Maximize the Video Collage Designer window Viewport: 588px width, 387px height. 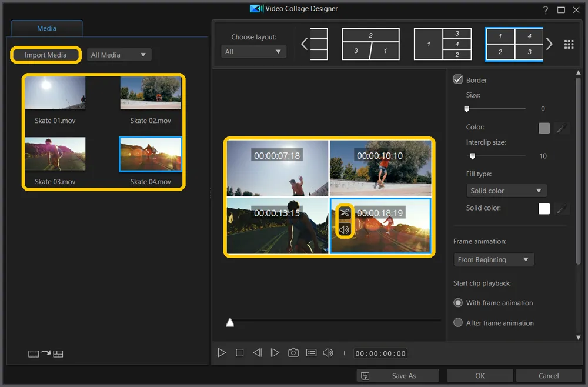coord(561,10)
